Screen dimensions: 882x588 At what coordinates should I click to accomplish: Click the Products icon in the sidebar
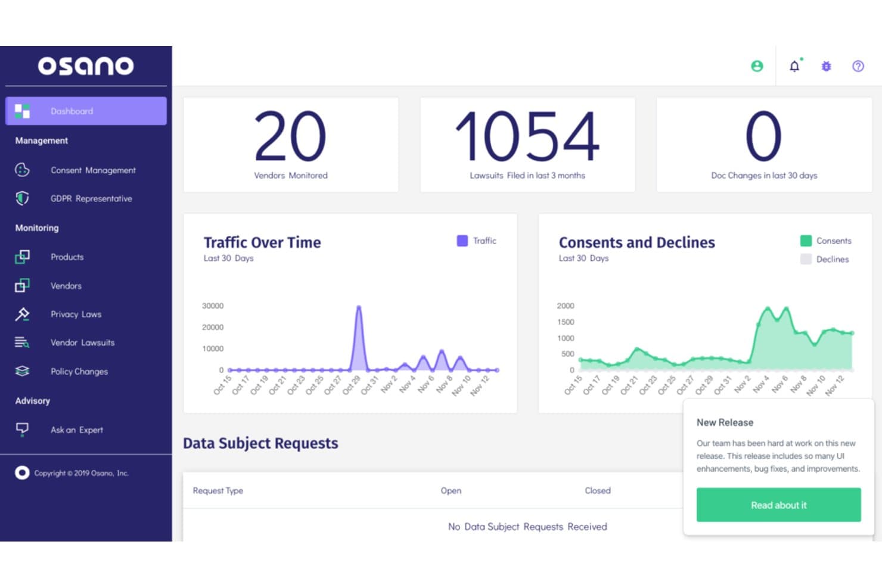(22, 257)
